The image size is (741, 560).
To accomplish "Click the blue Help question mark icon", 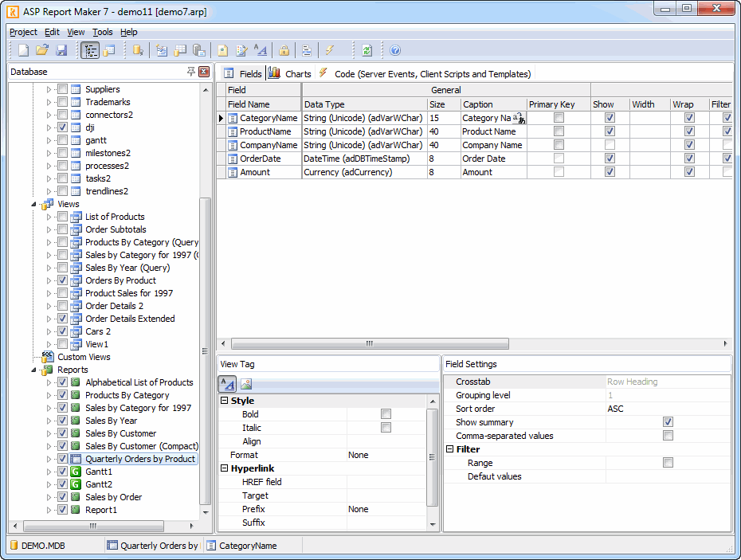I will (395, 50).
